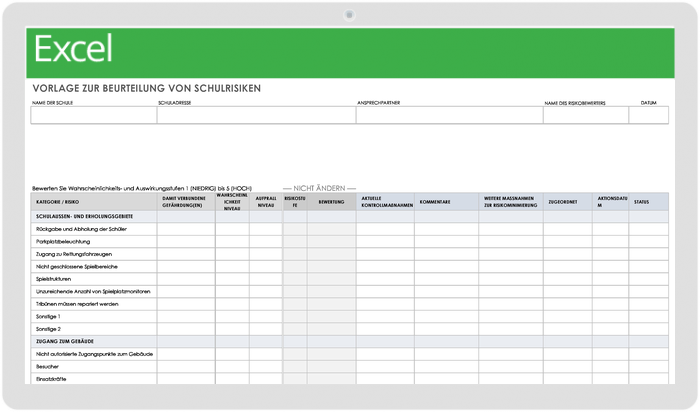Viewport: 700px width, 412px height.
Task: Click Kommentare cell in Spielstrukturen row
Action: (x=446, y=279)
